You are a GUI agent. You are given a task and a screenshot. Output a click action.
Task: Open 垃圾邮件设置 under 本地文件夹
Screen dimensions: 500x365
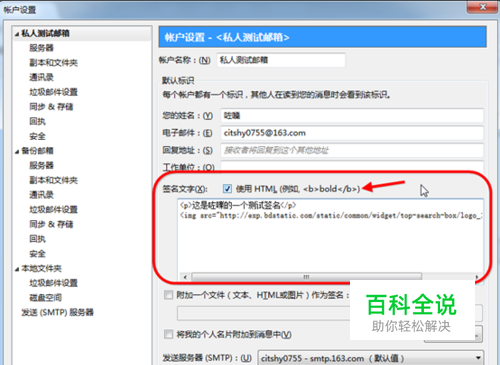53,283
